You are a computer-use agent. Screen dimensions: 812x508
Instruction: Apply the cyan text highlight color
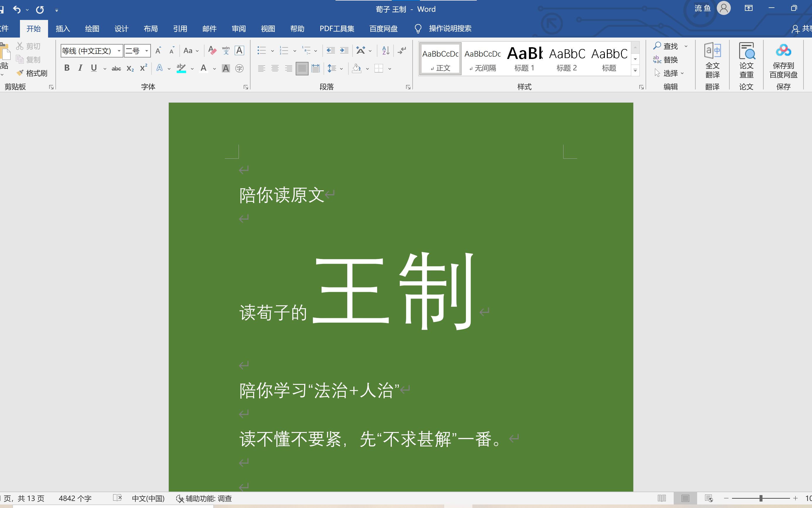(181, 69)
